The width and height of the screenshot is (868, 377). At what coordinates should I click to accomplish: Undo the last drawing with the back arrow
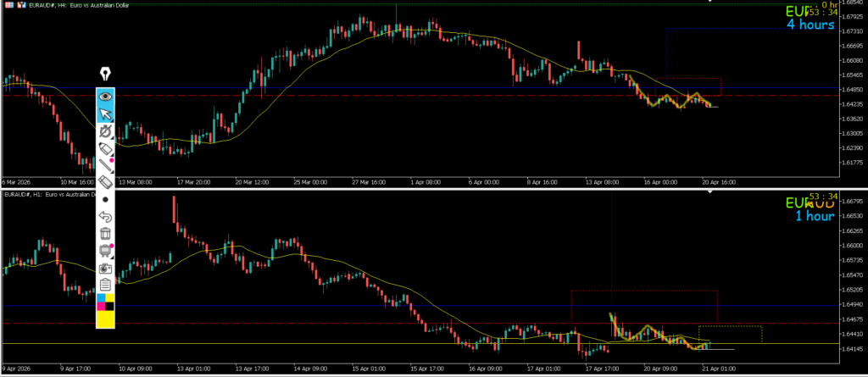106,216
